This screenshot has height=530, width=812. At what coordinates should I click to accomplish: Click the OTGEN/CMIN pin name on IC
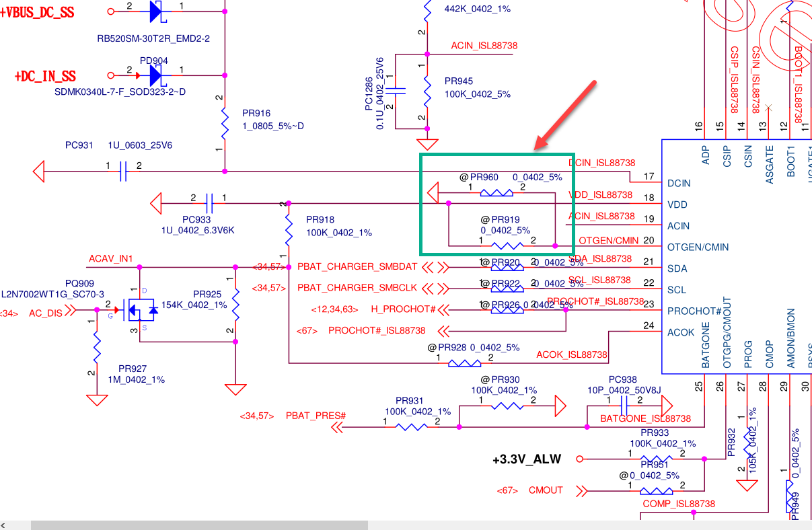pos(699,247)
